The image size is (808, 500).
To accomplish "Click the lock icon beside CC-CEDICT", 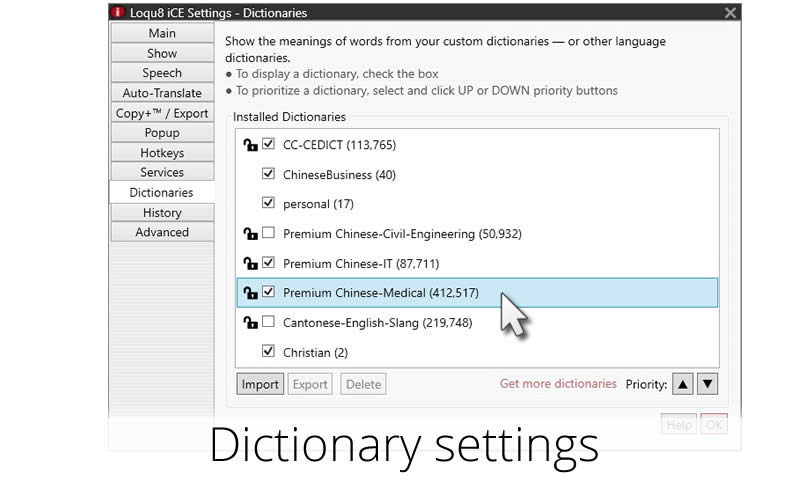I will (x=250, y=145).
